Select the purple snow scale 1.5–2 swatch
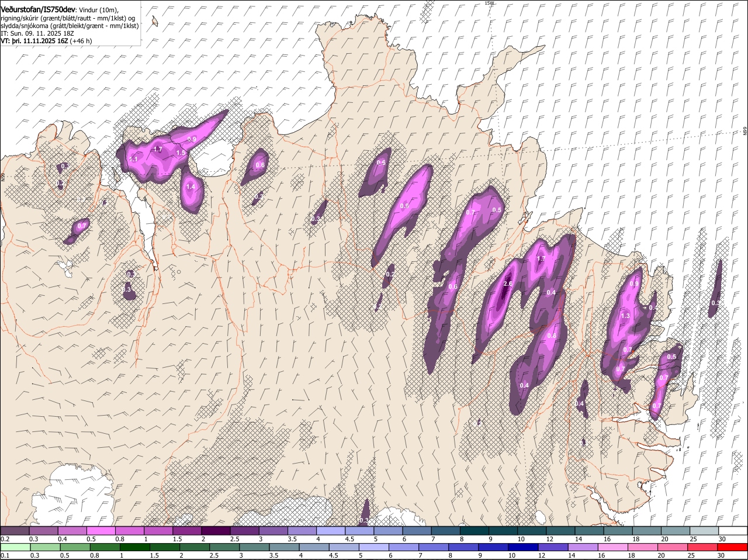The image size is (748, 560). coord(187,530)
